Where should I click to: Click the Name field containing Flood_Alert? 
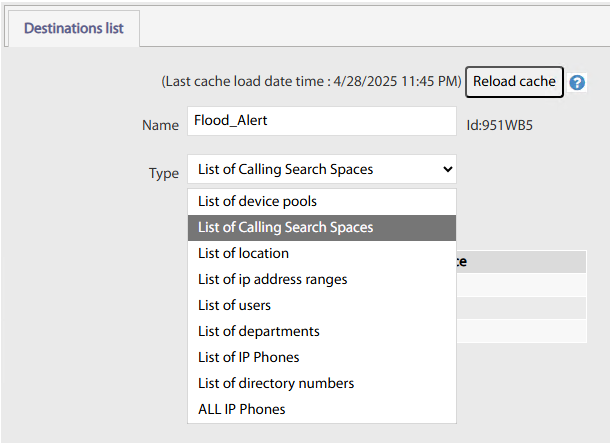click(x=321, y=121)
